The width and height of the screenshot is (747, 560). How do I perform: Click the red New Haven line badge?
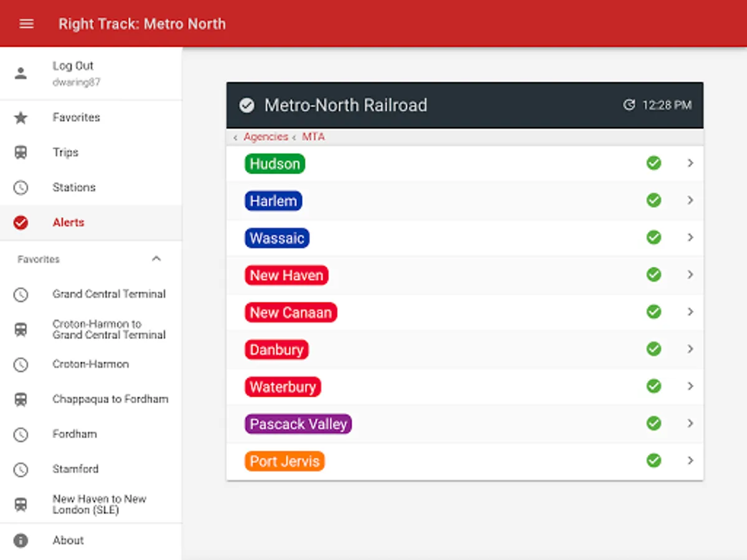[286, 275]
